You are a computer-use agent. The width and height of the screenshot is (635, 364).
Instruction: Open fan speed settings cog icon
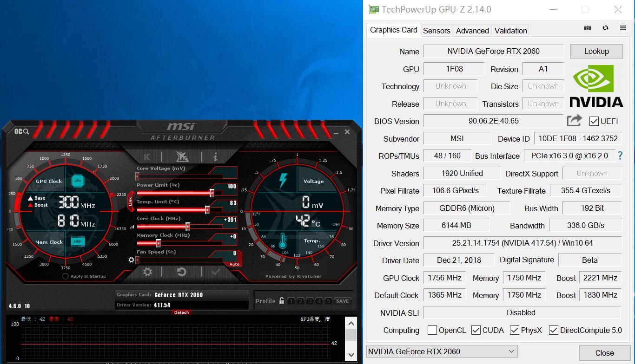pyautogui.click(x=131, y=260)
